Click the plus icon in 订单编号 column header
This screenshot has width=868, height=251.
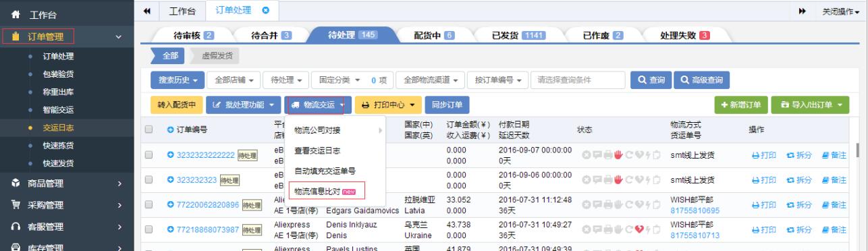click(170, 130)
